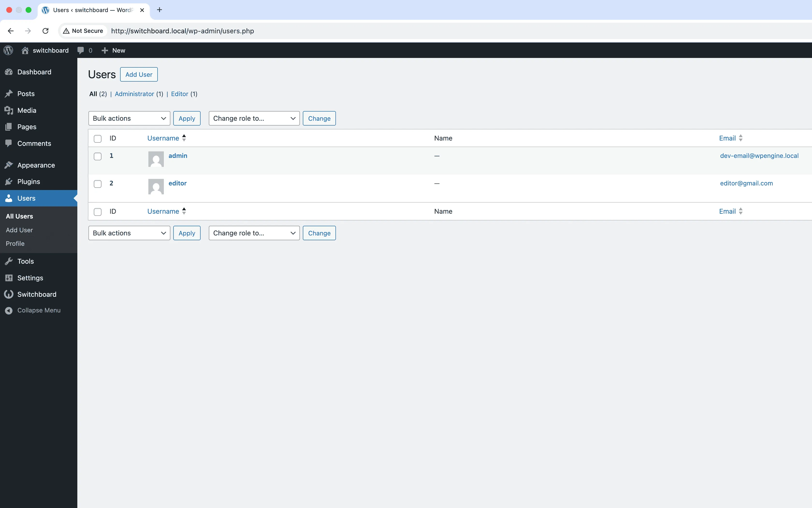Open the Tools menu
Image resolution: width=812 pixels, height=508 pixels.
click(26, 261)
